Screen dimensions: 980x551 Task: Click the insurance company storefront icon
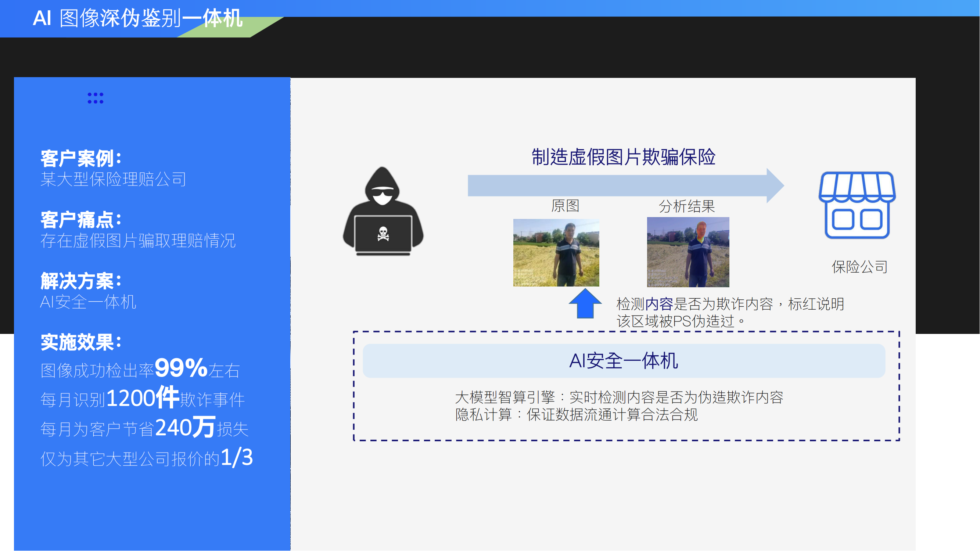tap(857, 205)
